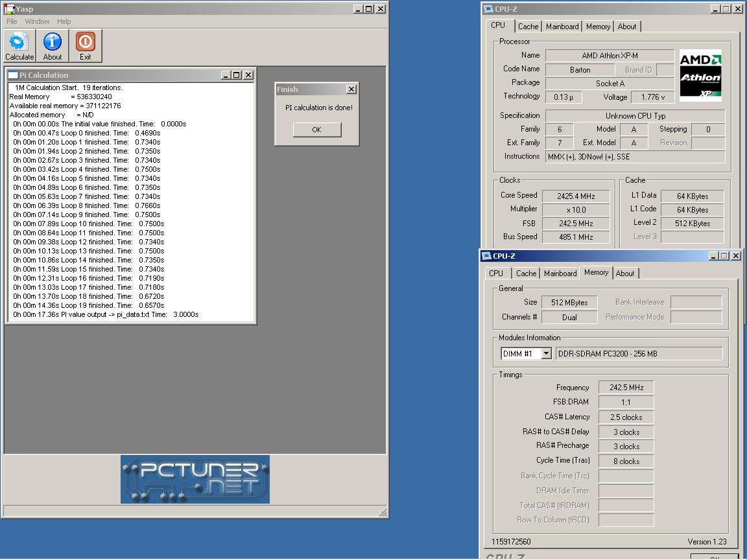Switch to Memory tab in top CPU-Z window
The width and height of the screenshot is (747, 560).
[599, 27]
